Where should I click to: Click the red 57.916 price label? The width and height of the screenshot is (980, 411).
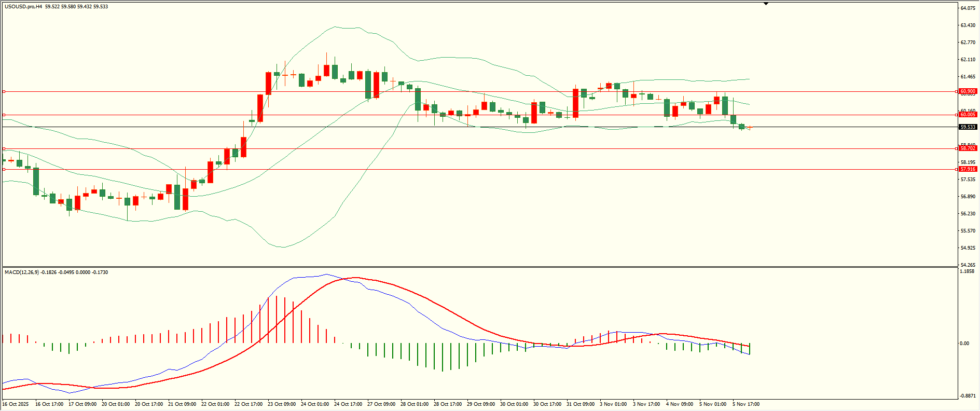click(968, 169)
